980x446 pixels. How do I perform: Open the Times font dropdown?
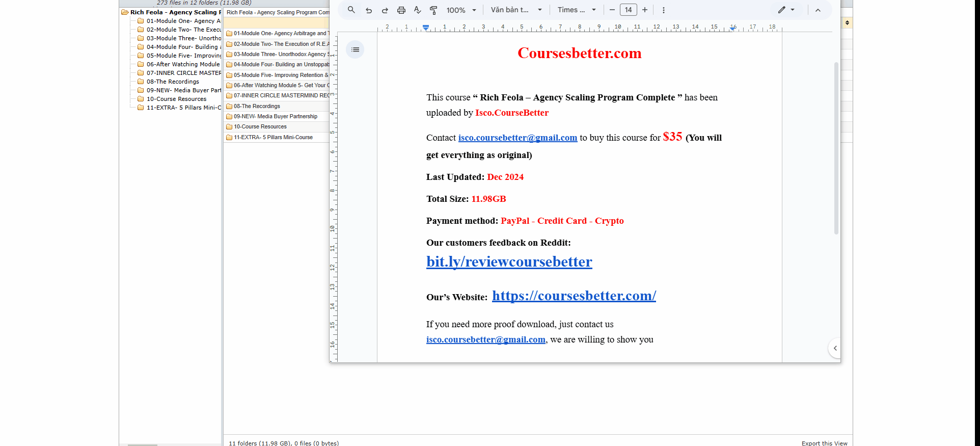tap(577, 10)
